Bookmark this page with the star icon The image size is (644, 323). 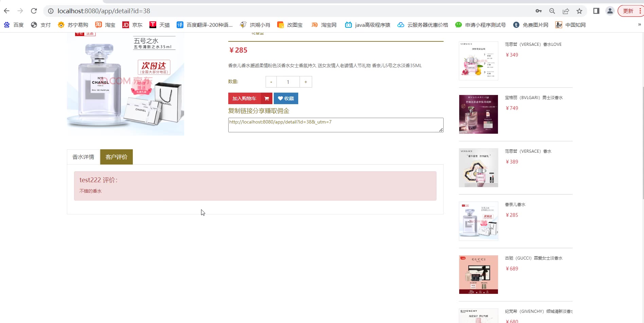coord(579,11)
